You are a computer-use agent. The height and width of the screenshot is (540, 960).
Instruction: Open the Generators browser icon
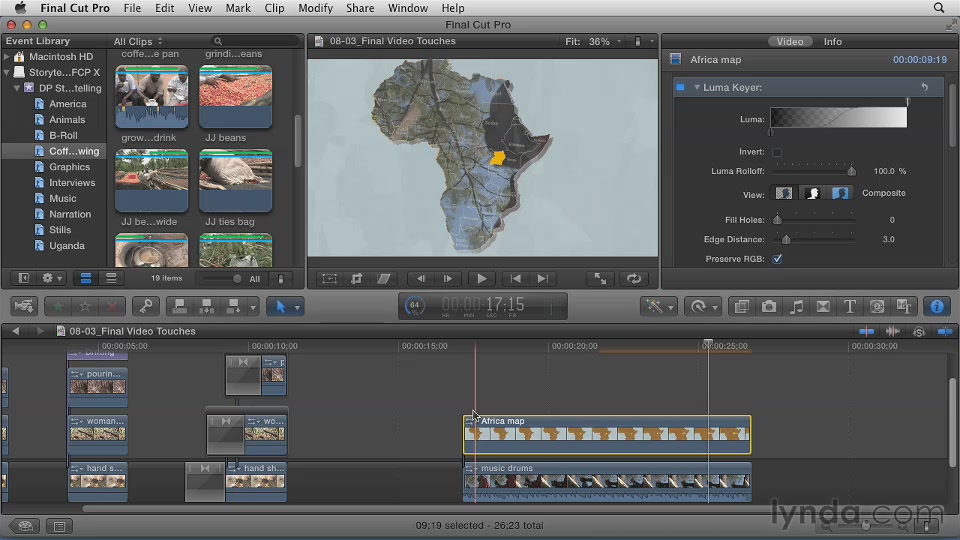click(877, 306)
